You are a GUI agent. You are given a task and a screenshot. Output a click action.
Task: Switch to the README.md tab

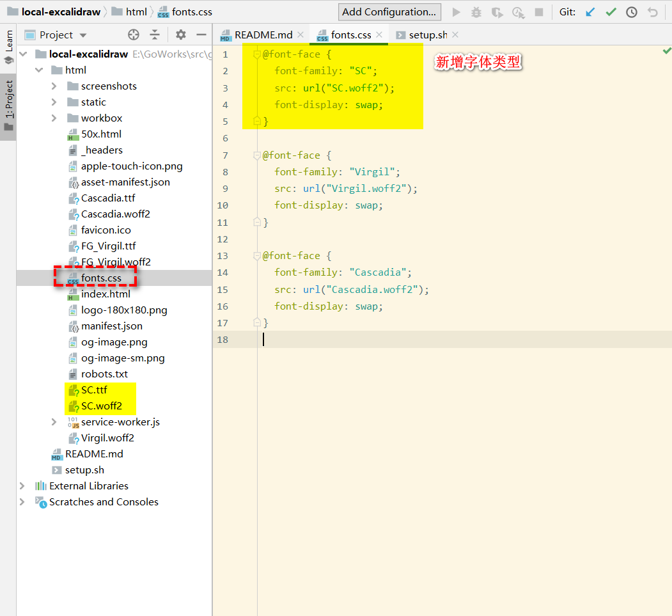[x=263, y=35]
